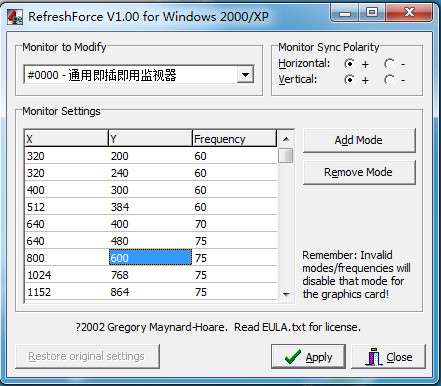Click the green checkmark icon on Apply
441x386 pixels.
[x=293, y=356]
